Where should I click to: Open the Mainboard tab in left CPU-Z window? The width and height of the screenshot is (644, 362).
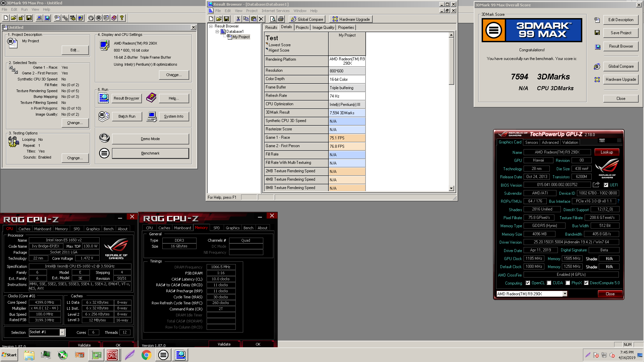(43, 229)
